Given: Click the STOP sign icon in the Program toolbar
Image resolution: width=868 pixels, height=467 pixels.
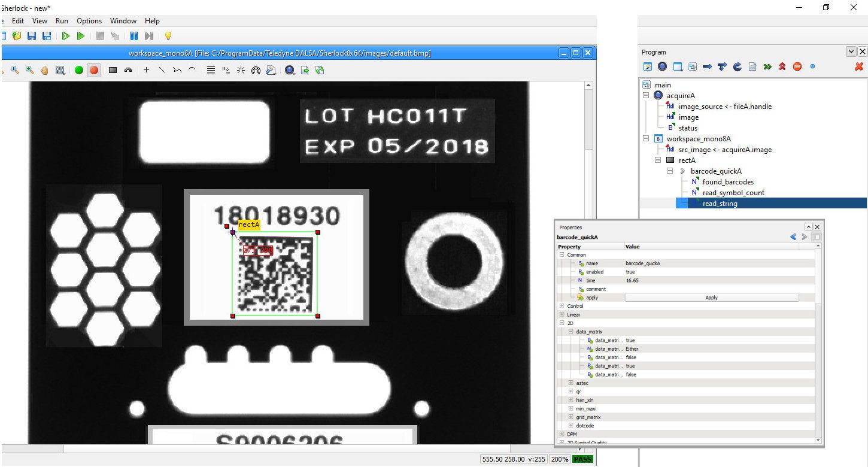Looking at the screenshot, I should pyautogui.click(x=797, y=66).
